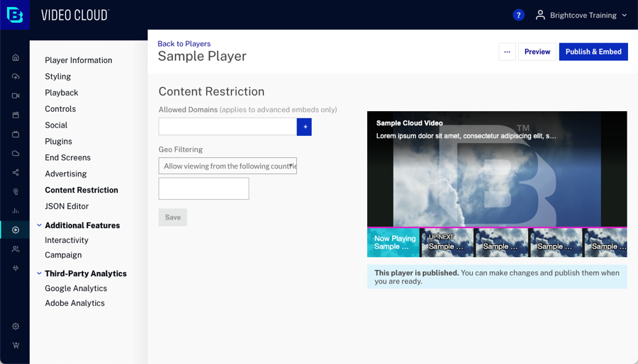
Task: Click the Home icon in the sidebar
Action: click(15, 57)
